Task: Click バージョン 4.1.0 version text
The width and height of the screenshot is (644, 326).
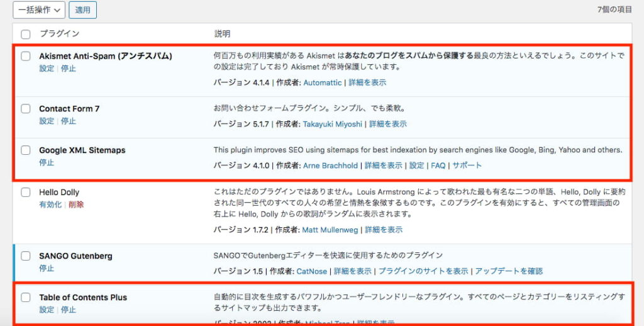Action: (x=241, y=166)
